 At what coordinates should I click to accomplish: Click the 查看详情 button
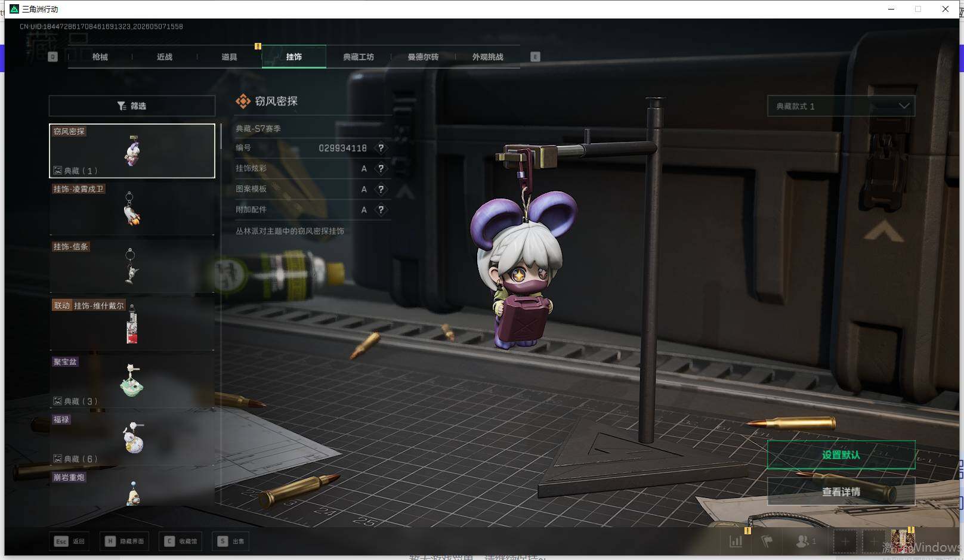[841, 492]
